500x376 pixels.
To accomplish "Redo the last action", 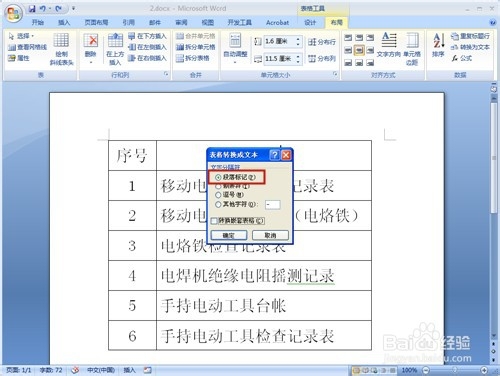I will [x=59, y=9].
